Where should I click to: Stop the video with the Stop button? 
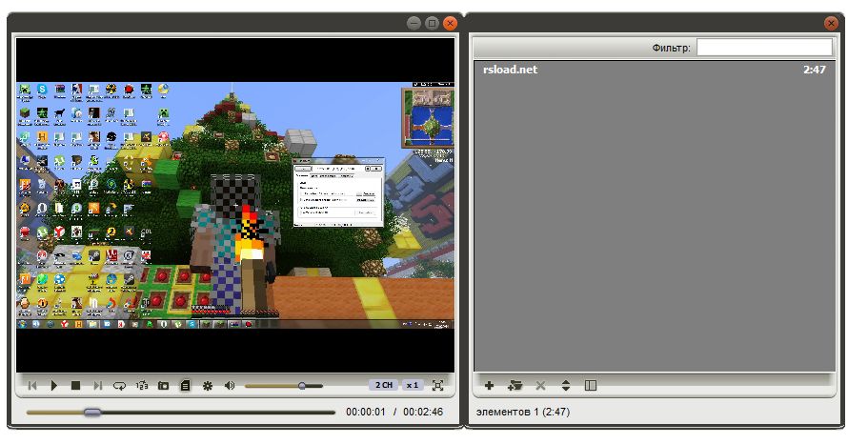[x=76, y=385]
